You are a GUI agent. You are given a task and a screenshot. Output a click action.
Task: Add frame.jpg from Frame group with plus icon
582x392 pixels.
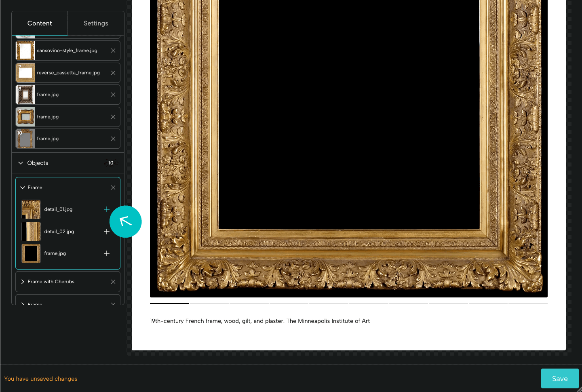pyautogui.click(x=107, y=253)
